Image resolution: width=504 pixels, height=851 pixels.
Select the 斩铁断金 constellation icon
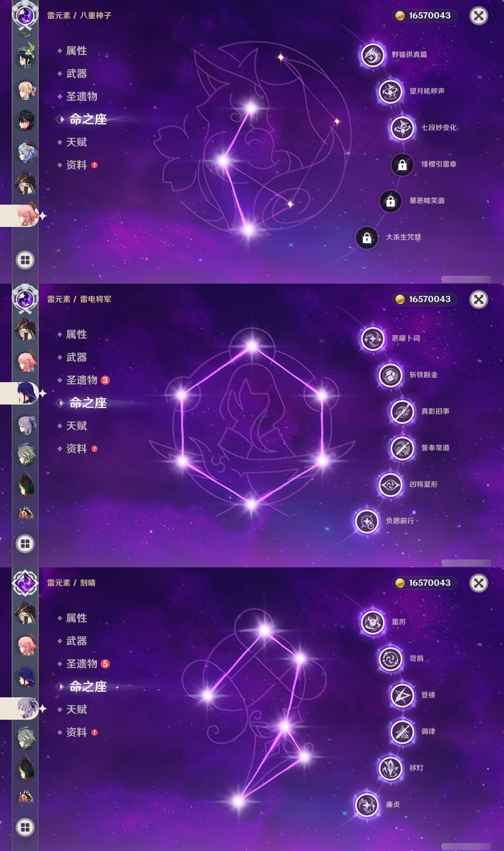390,375
